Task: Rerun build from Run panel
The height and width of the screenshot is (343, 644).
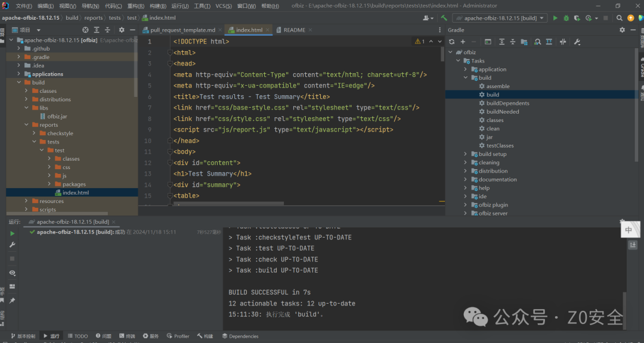Action: click(13, 233)
